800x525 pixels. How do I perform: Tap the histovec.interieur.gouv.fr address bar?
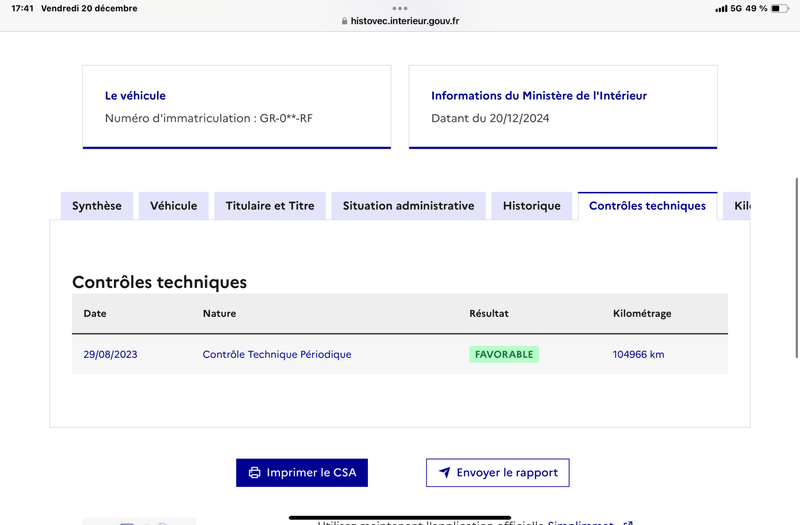[400, 21]
